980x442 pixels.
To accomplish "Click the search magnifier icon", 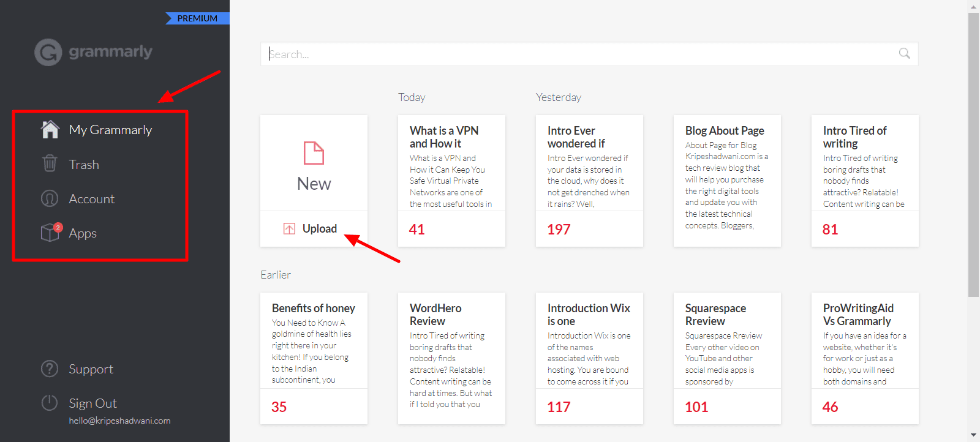I will tap(904, 53).
